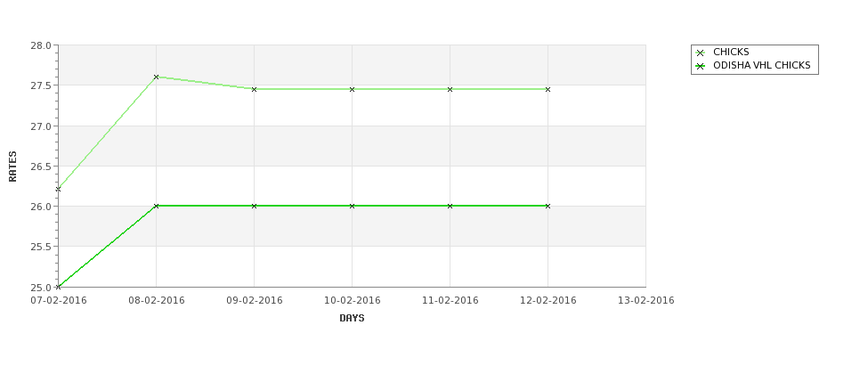The height and width of the screenshot is (382, 868).
Task: Click CHICKS peak point on 08-02-2016
Action: coord(156,77)
